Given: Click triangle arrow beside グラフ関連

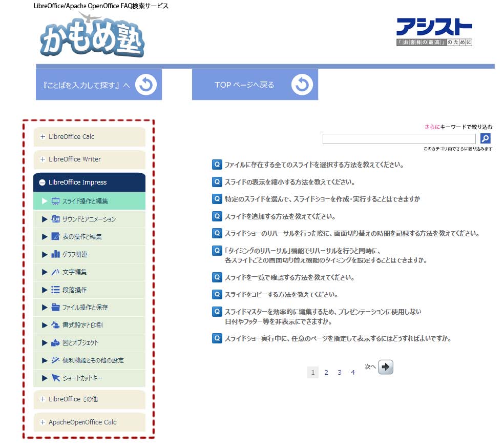Looking at the screenshot, I should coord(45,254).
